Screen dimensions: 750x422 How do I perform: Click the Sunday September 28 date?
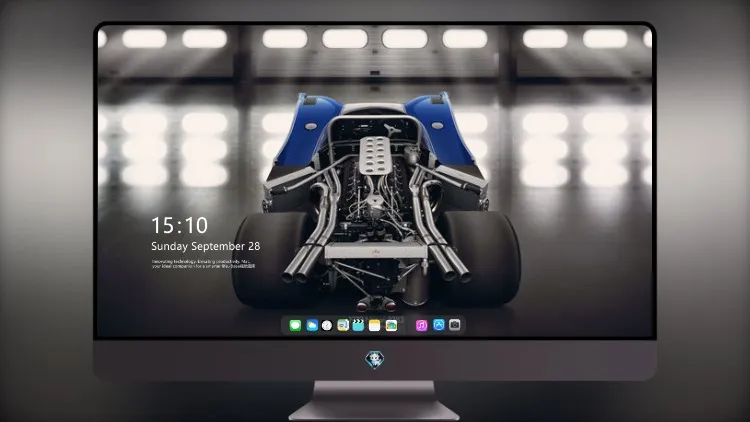[x=206, y=246]
